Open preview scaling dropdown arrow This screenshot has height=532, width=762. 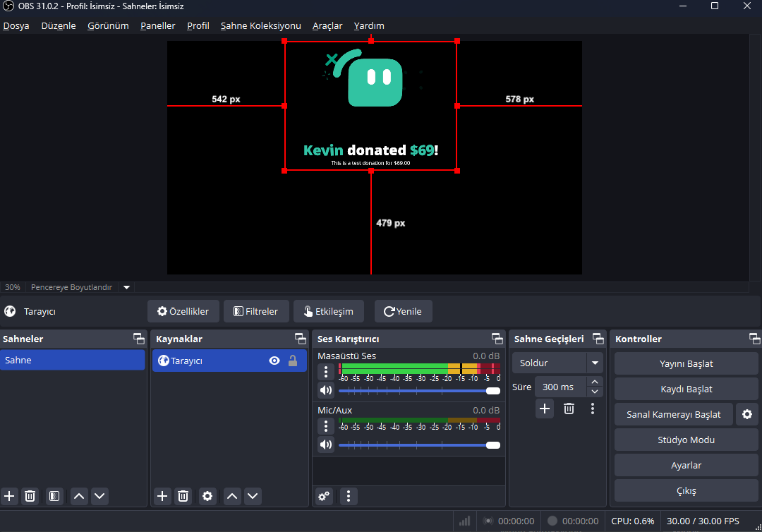(x=126, y=287)
